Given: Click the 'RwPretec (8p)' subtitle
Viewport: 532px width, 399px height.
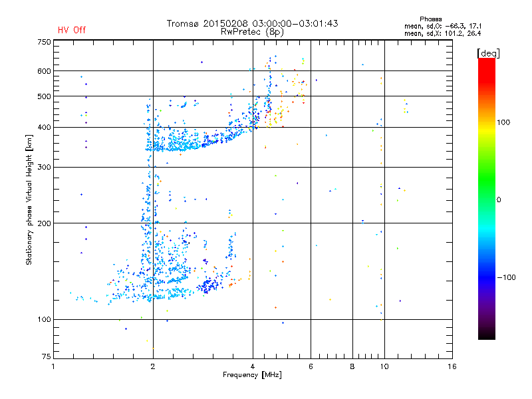Looking at the screenshot, I should click(x=252, y=32).
